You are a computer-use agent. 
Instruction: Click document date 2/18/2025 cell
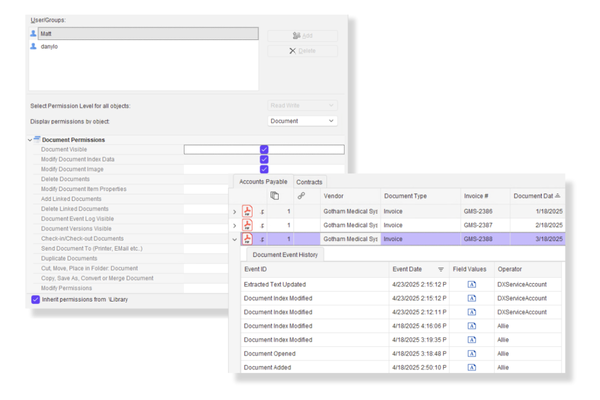tap(538, 225)
